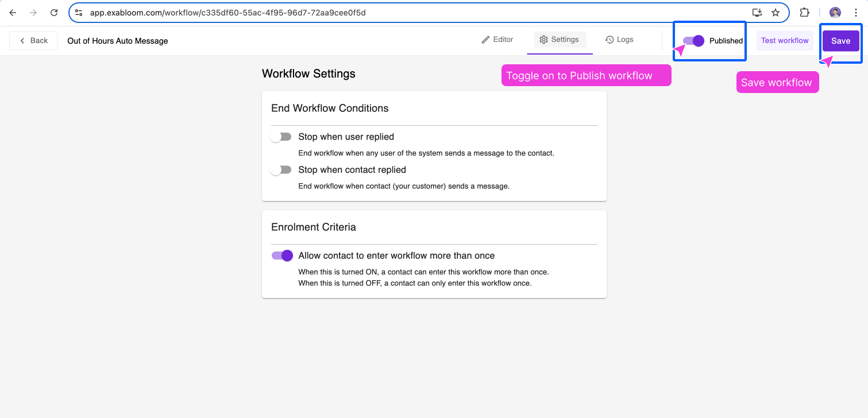Disable Allow contact to enter workflow more than once

click(x=282, y=256)
